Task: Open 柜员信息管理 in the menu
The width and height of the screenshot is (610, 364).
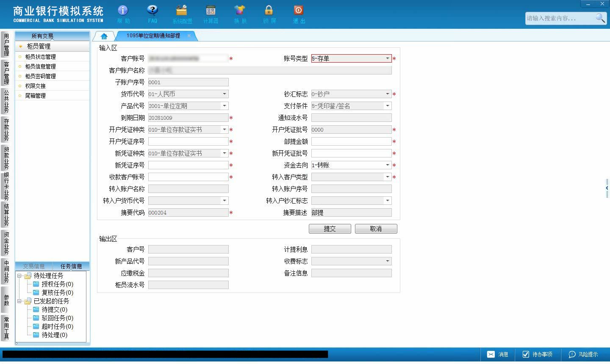Action: point(40,66)
